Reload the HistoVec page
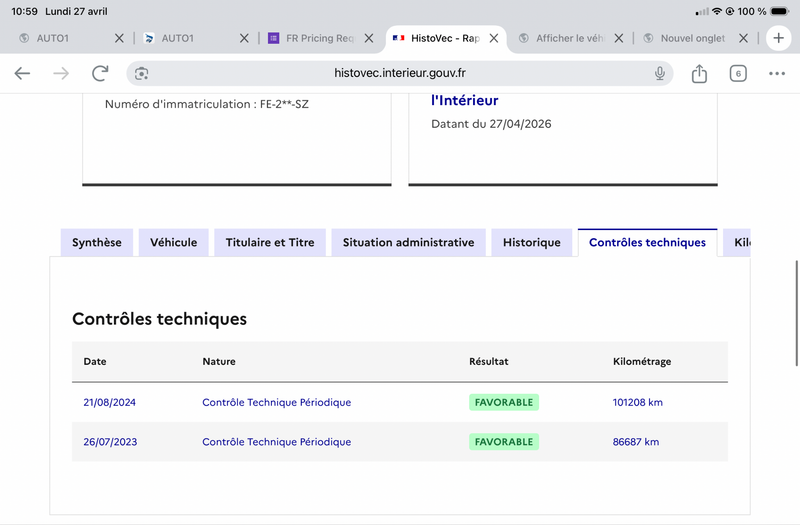Screen dimensions: 800x525 100,73
